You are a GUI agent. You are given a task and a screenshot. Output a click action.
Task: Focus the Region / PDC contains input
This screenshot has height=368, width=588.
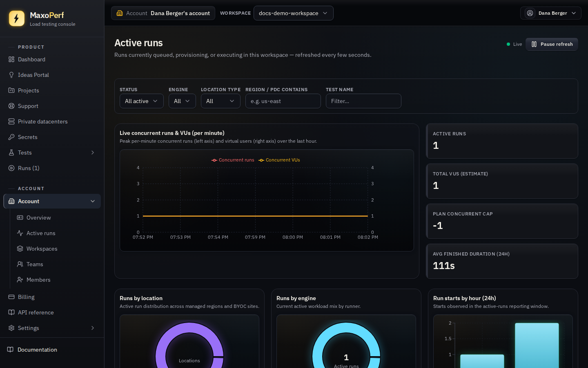[x=283, y=101]
